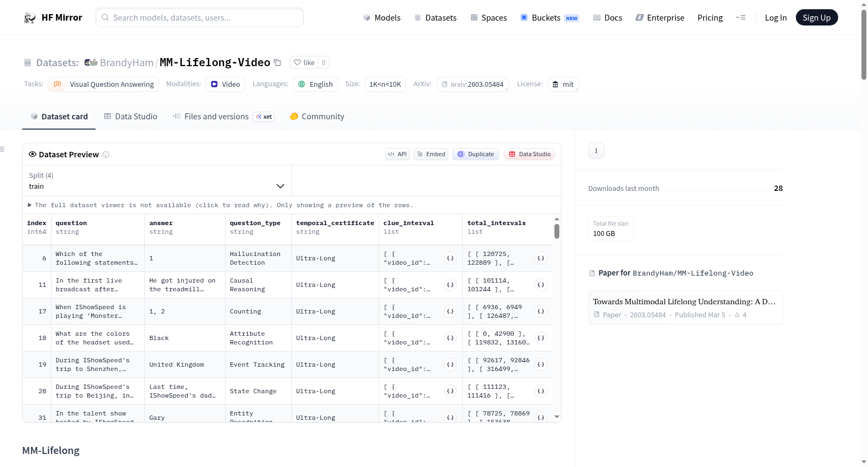Viewport: 868px width, 467px height.
Task: Expand clue_interval JSON for row 18
Action: [450, 338]
